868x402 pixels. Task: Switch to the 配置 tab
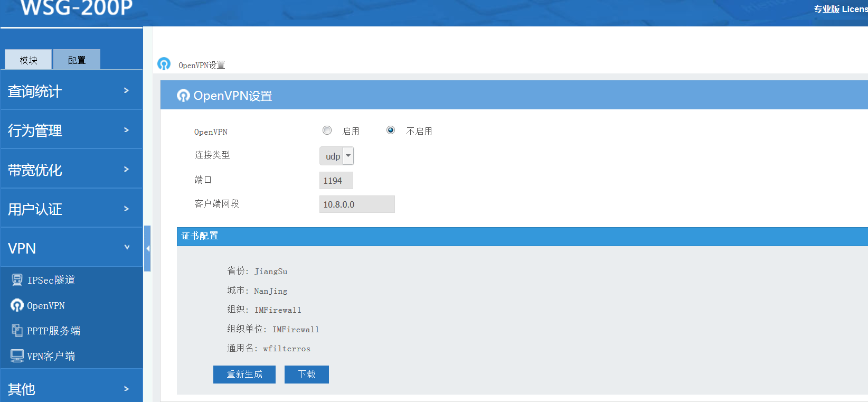[x=77, y=60]
